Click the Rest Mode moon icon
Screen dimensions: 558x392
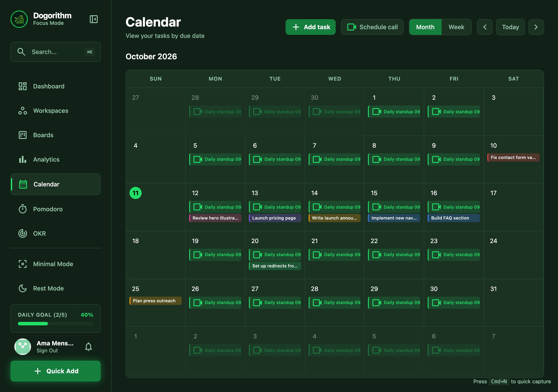click(x=23, y=288)
